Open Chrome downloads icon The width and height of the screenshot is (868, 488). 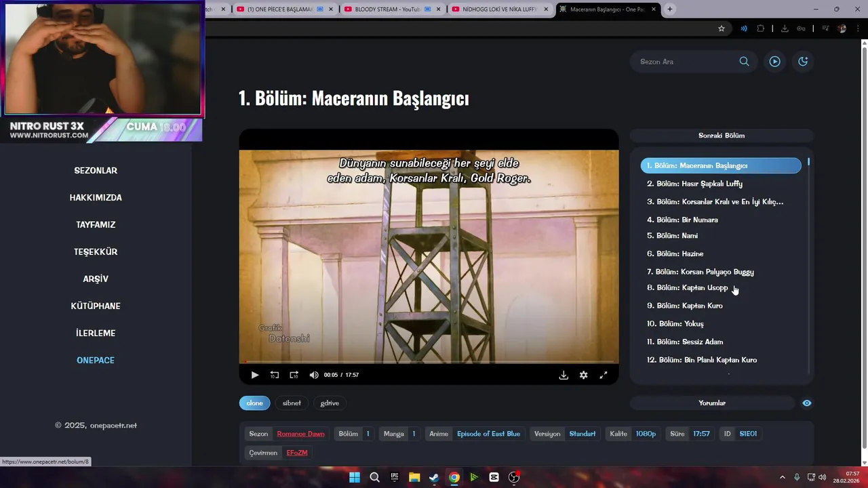tap(785, 28)
